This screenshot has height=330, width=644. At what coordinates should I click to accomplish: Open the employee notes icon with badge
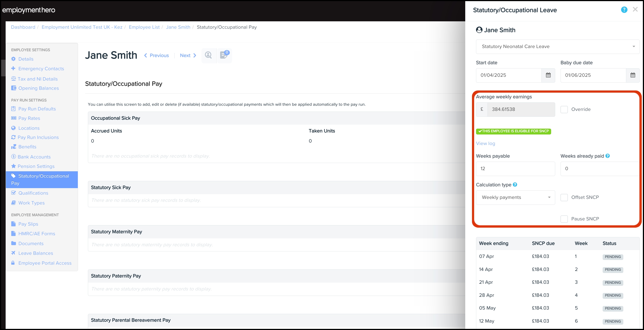point(224,55)
